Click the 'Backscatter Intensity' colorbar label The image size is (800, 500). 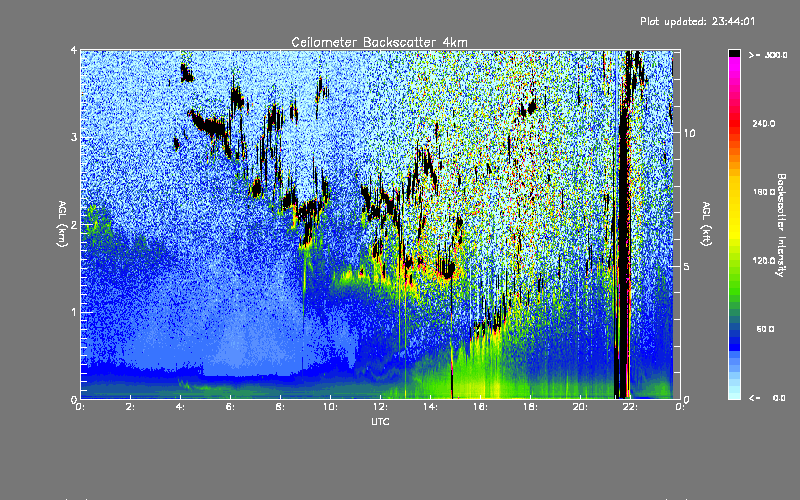click(x=781, y=225)
